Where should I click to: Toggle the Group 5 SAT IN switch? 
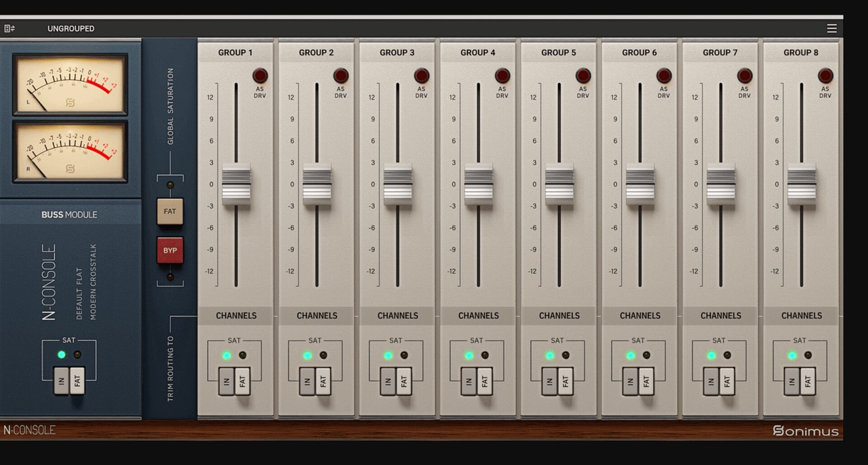point(550,381)
